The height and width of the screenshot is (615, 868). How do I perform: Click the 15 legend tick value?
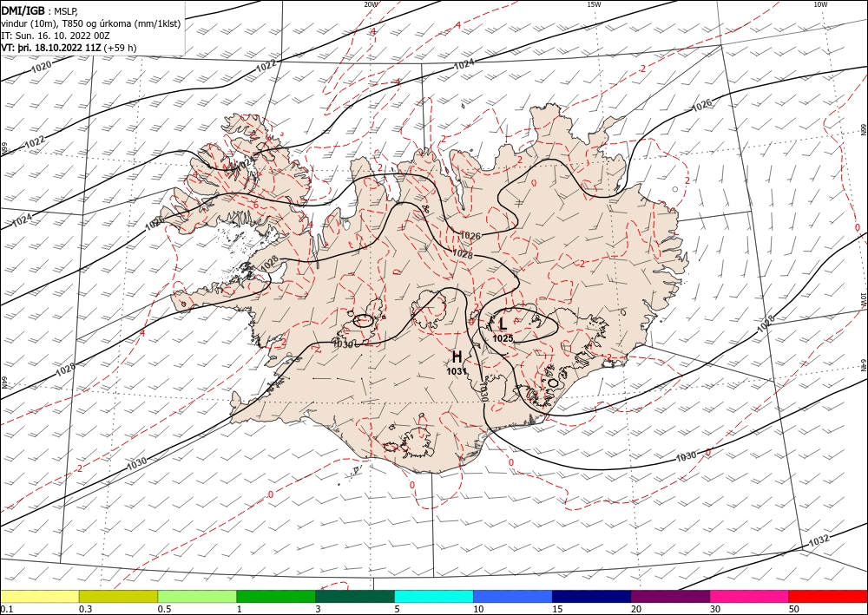[x=557, y=609]
